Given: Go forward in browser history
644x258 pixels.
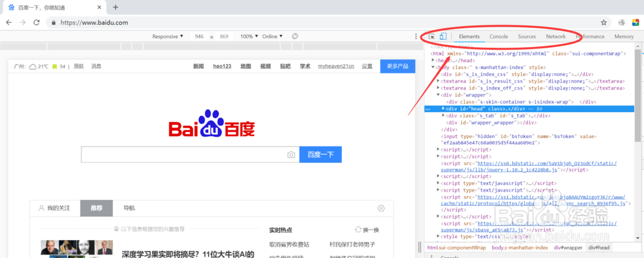Looking at the screenshot, I should 23,23.
